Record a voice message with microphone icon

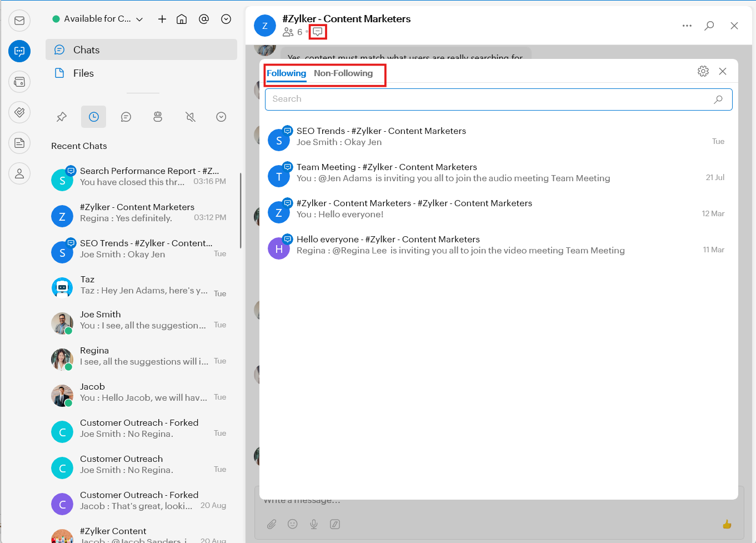click(x=314, y=524)
